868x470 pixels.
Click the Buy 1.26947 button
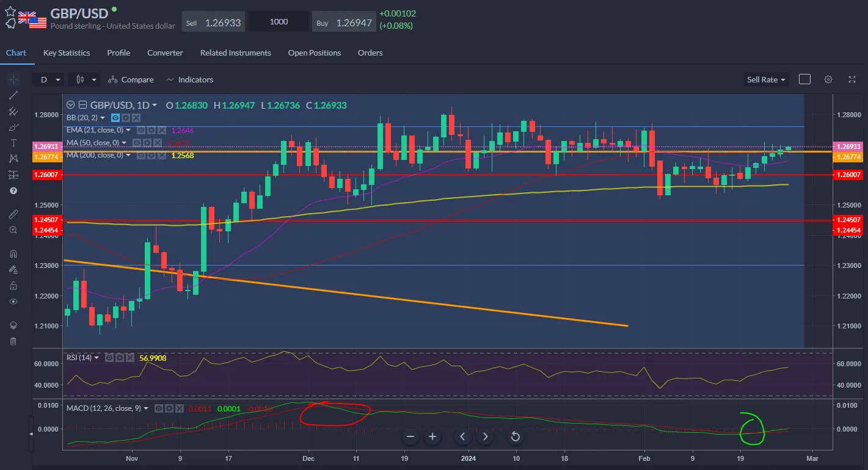[344, 22]
